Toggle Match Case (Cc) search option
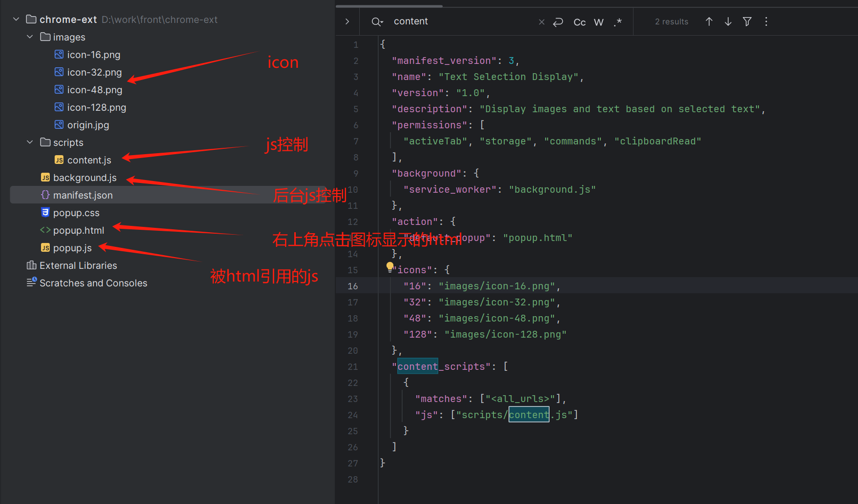This screenshot has height=504, width=858. coord(579,22)
